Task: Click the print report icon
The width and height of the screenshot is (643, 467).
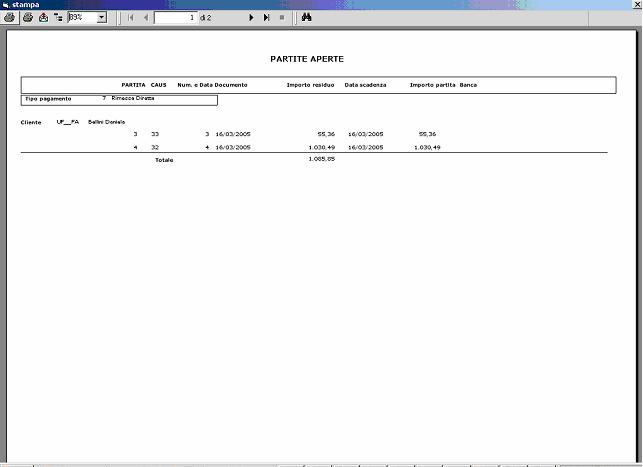Action: (9, 18)
